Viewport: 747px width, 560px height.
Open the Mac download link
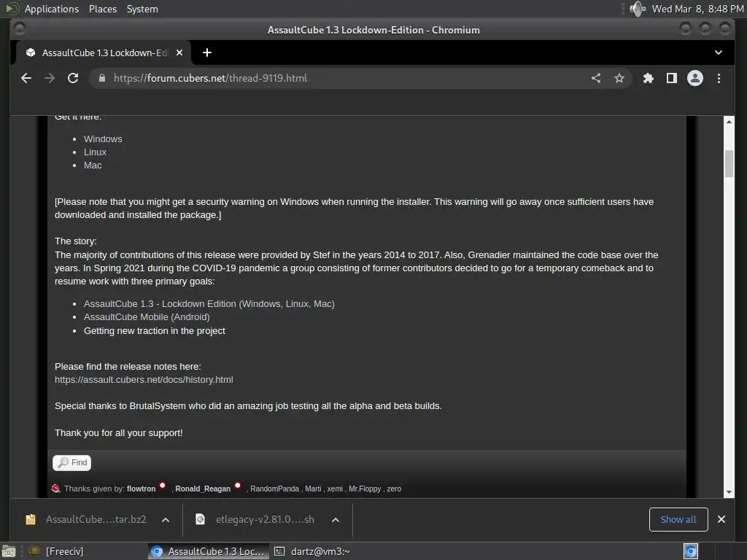(93, 166)
